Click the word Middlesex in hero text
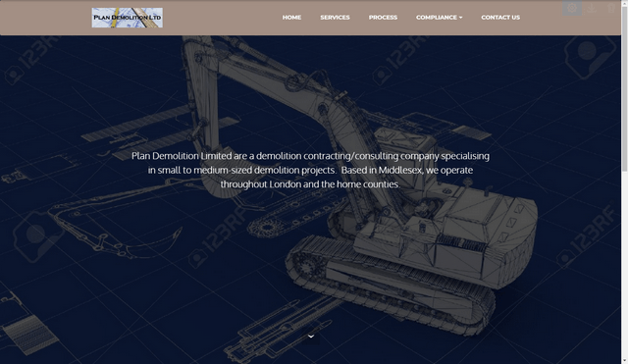Viewport: 628px width, 364px height. pos(400,170)
